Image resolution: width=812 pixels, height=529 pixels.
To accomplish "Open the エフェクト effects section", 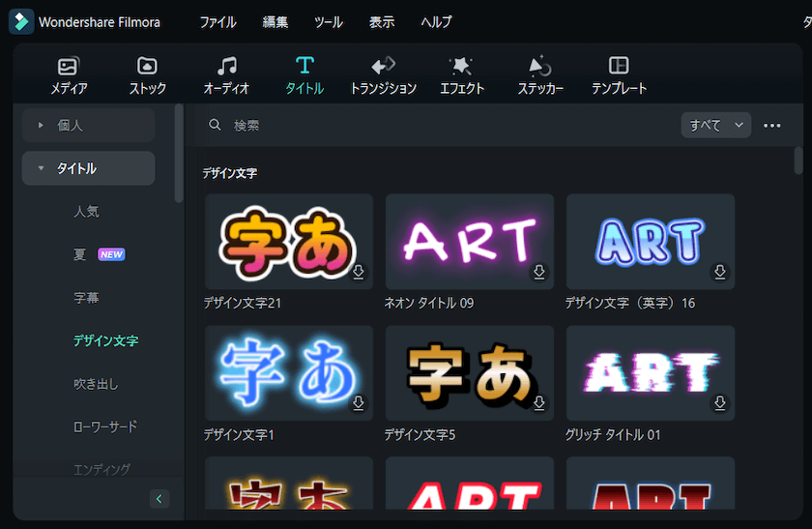I will point(461,75).
